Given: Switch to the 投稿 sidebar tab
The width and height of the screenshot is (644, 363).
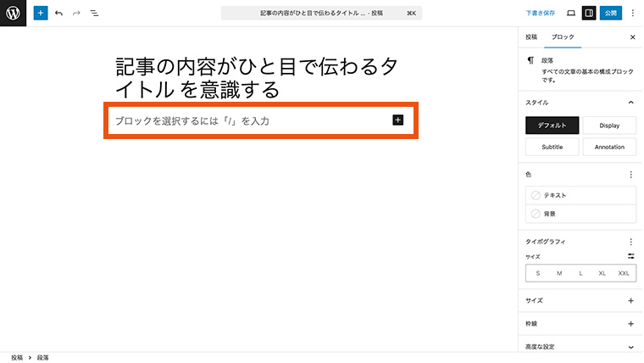Looking at the screenshot, I should [531, 37].
